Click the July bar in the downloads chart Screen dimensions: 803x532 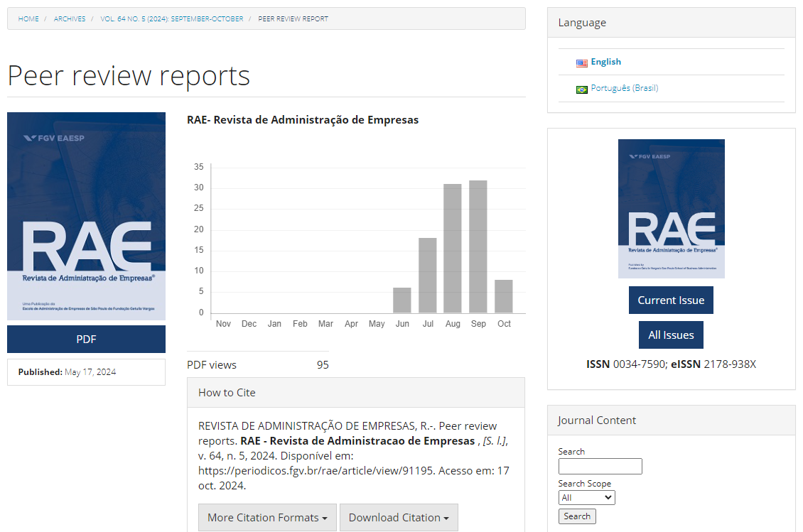pos(427,275)
